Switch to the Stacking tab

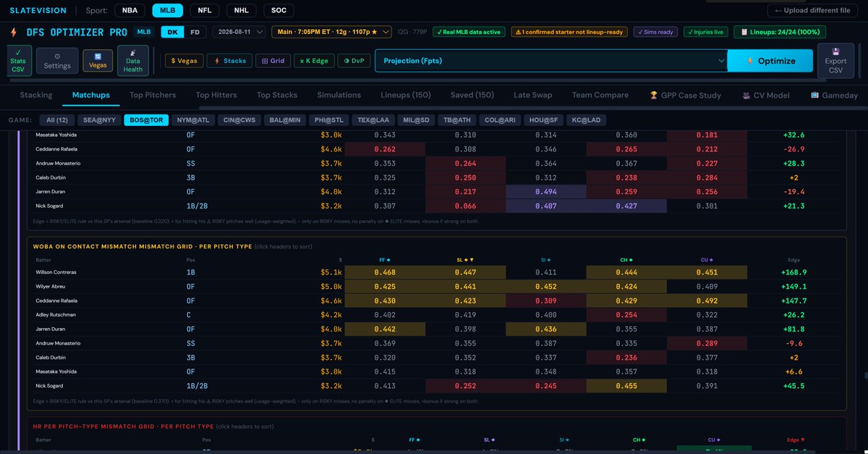(x=36, y=95)
